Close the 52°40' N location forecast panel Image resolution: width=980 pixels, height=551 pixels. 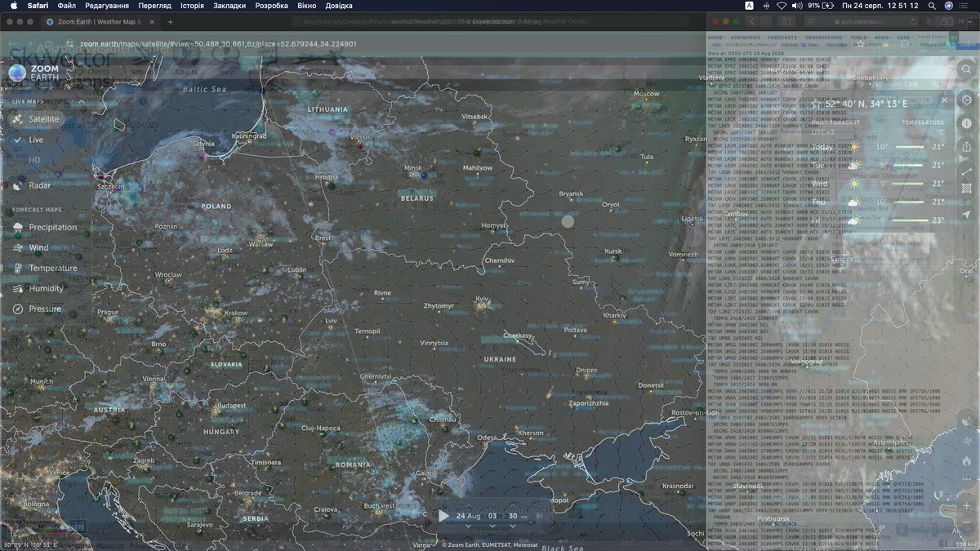pos(944,100)
